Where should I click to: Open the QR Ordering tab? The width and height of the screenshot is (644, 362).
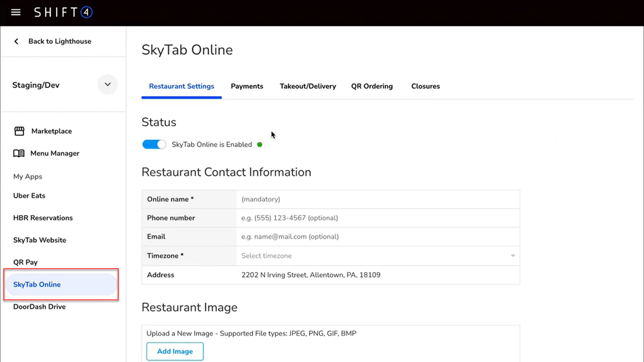click(372, 86)
